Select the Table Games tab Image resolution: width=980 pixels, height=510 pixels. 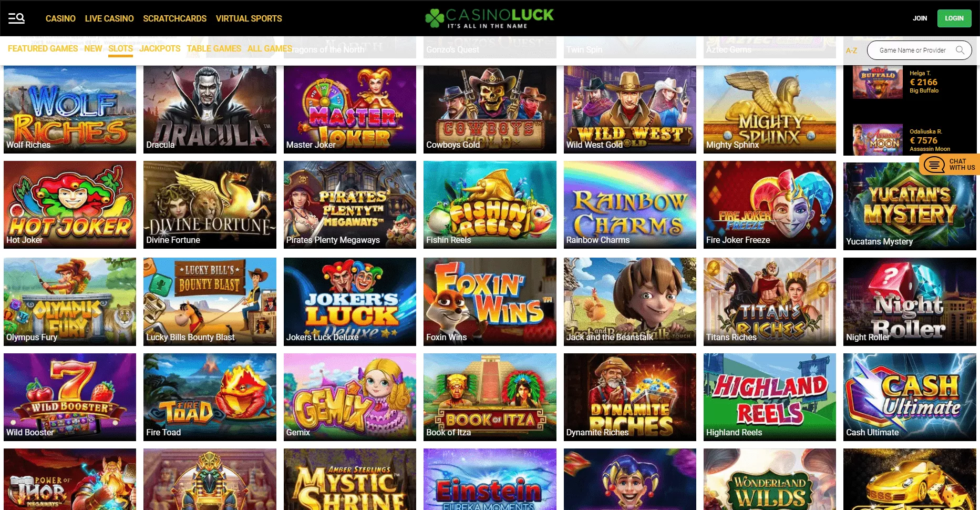coord(214,48)
